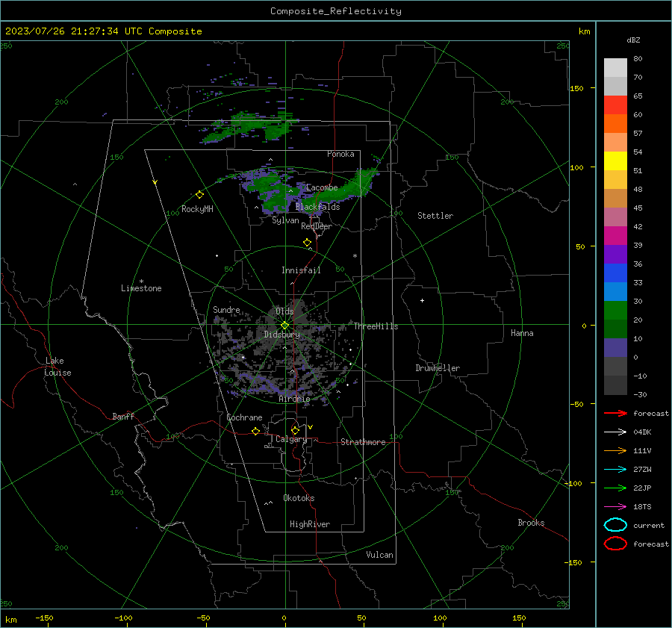The width and height of the screenshot is (672, 628).
Task: Select the blue 36 dBZ legend swatch
Action: 615,273
